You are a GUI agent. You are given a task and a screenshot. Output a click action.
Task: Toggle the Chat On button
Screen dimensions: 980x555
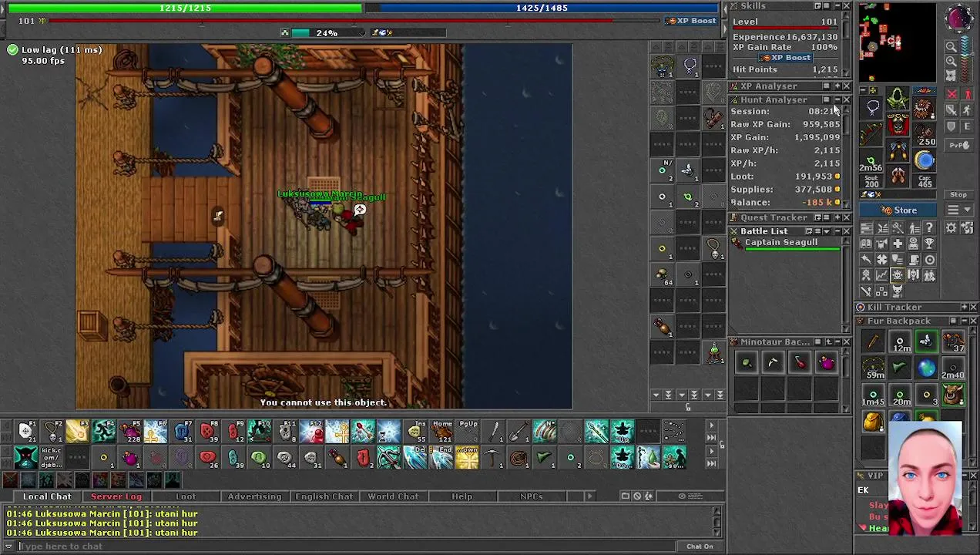pyautogui.click(x=700, y=547)
